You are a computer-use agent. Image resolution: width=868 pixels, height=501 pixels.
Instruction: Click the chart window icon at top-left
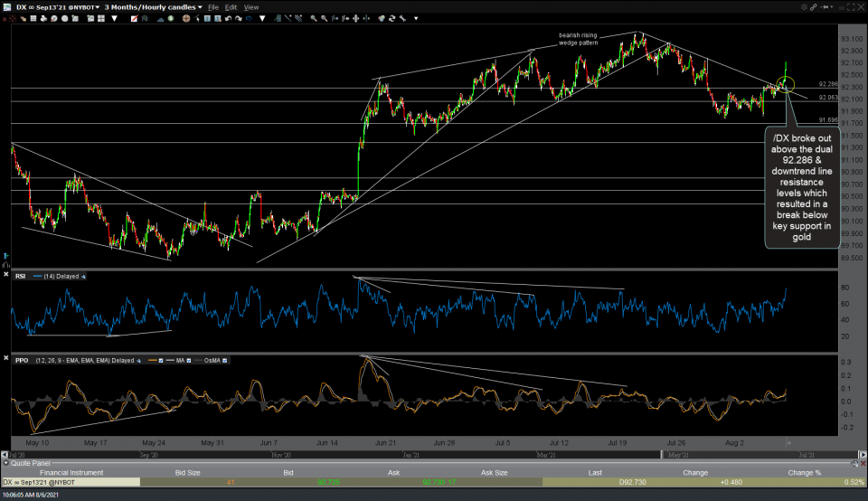(6, 6)
